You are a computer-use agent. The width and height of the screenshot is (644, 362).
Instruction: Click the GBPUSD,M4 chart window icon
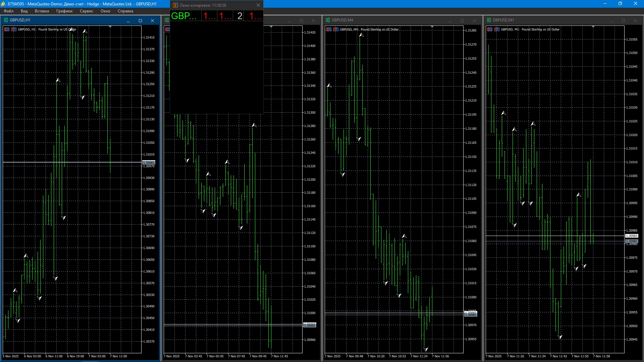click(328, 20)
